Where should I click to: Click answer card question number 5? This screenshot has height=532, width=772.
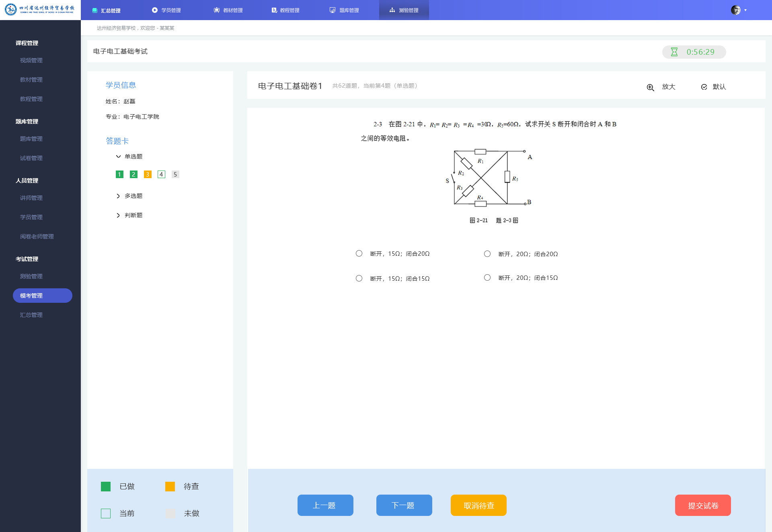(175, 174)
